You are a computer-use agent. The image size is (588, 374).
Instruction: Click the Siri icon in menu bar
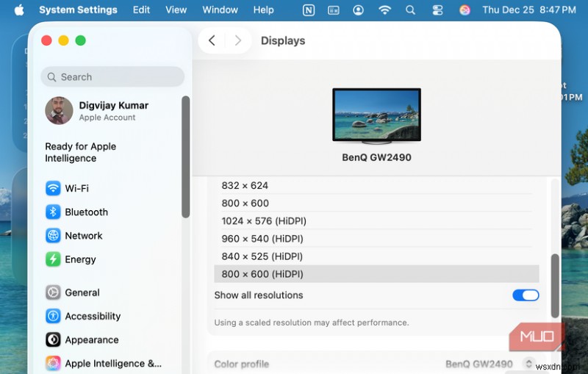pos(465,10)
